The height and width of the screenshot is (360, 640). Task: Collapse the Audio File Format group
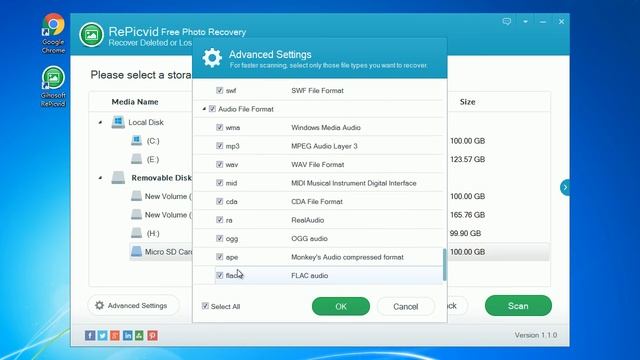(204, 109)
